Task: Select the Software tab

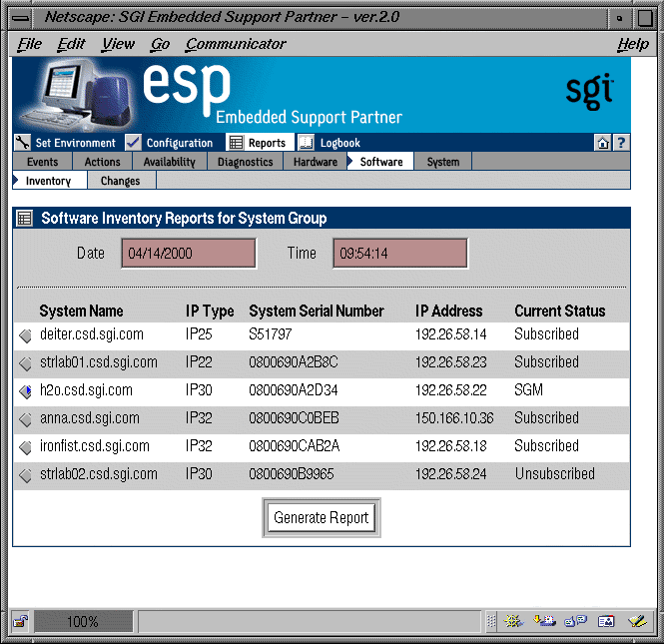Action: point(380,162)
